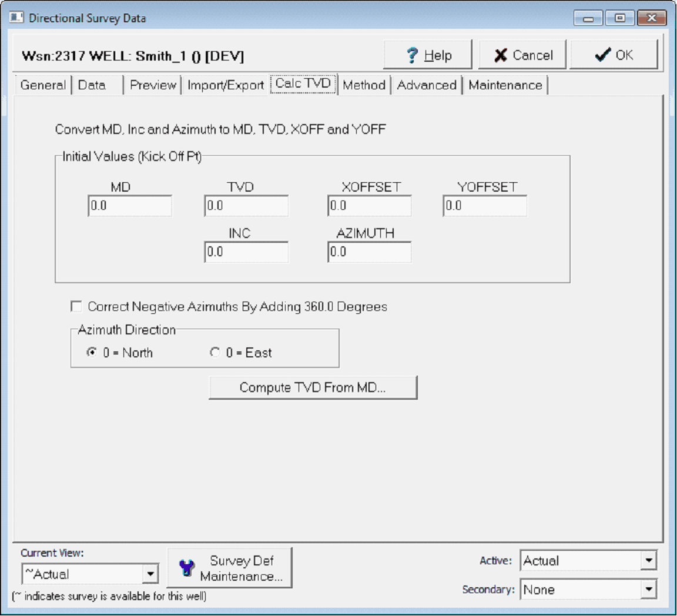Viewport: 677px width, 616px height.
Task: Open the Import/Export tab
Action: click(x=226, y=85)
